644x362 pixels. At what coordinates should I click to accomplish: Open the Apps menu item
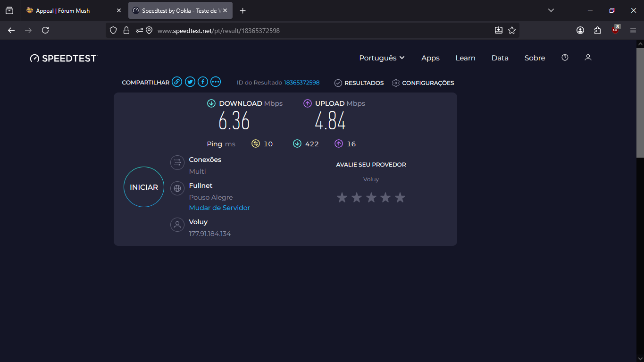coord(430,58)
